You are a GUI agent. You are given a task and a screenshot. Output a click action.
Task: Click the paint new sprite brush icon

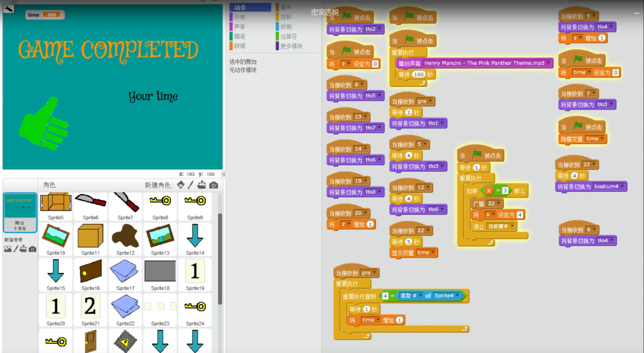[191, 185]
